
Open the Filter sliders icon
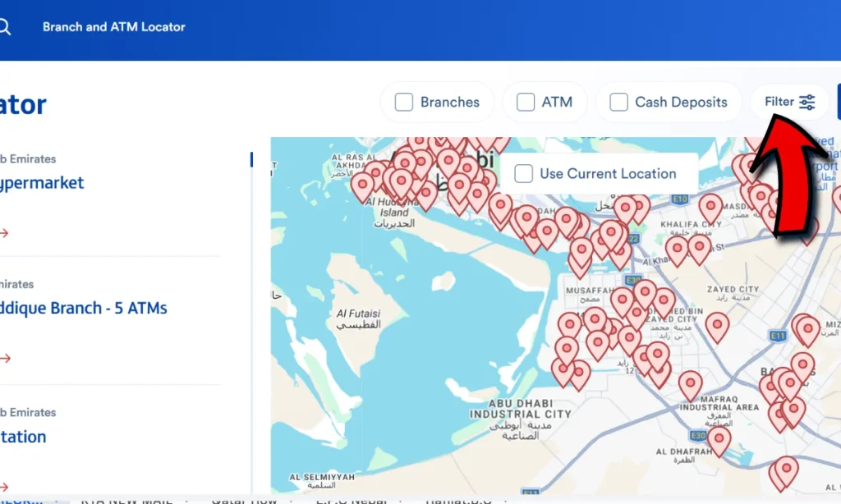pyautogui.click(x=807, y=102)
